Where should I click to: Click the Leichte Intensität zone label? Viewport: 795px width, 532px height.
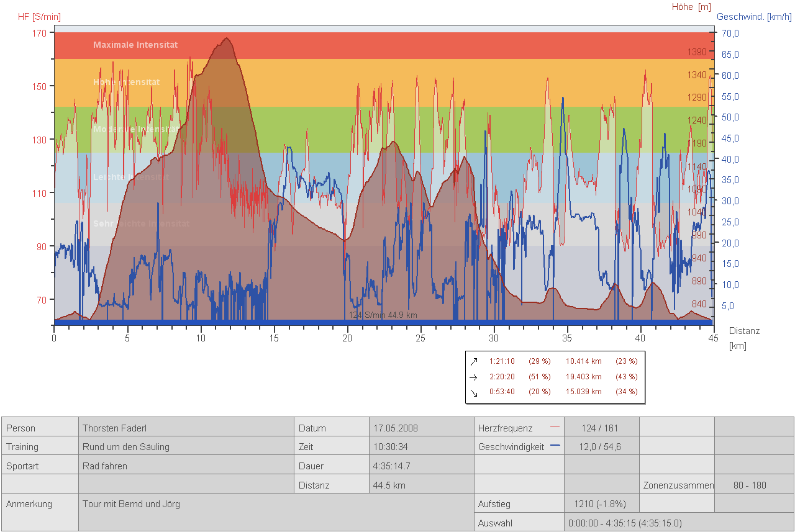tap(131, 177)
